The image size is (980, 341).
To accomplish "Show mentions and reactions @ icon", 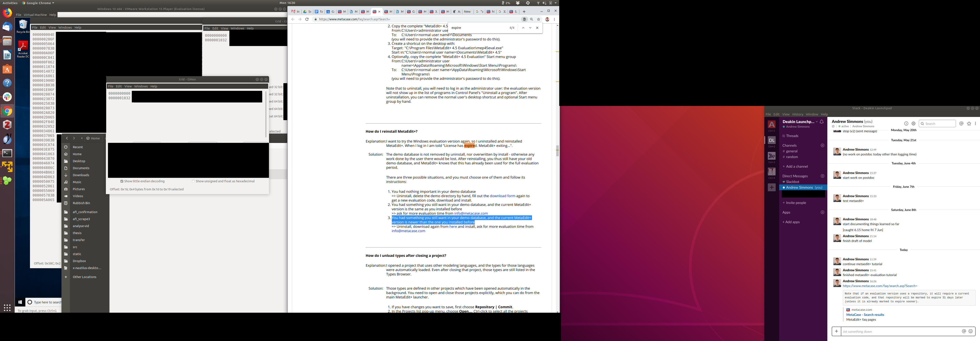I will tap(961, 124).
